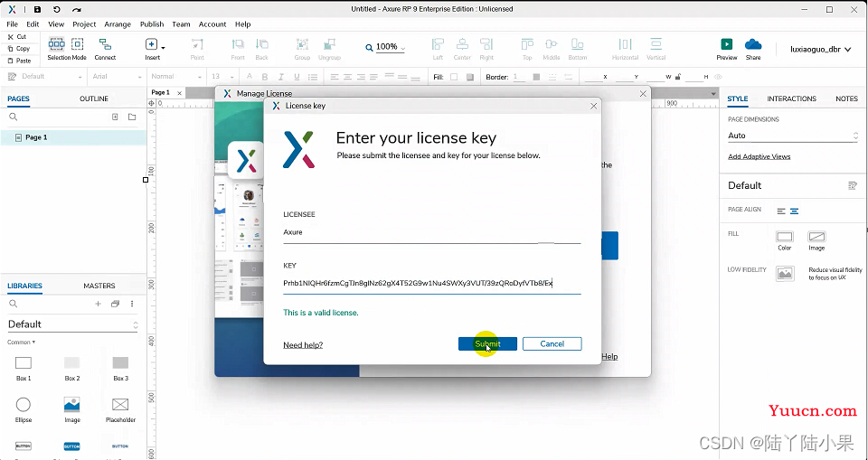The image size is (868, 460).
Task: Align Top toolbar icon
Action: point(527,44)
